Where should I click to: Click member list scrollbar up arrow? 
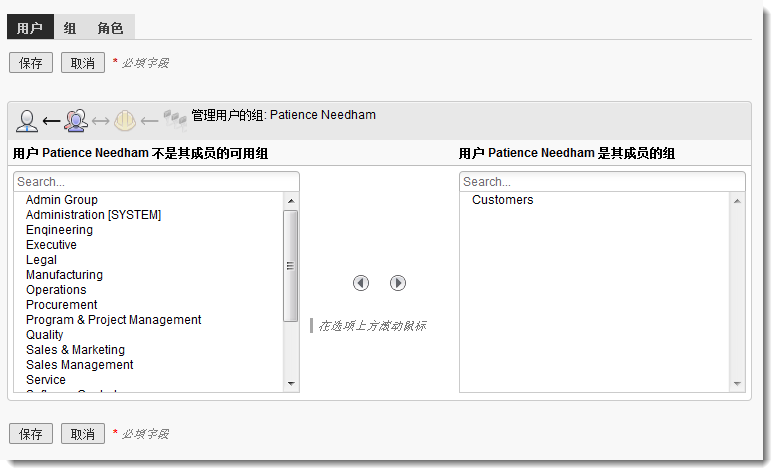[x=737, y=201]
